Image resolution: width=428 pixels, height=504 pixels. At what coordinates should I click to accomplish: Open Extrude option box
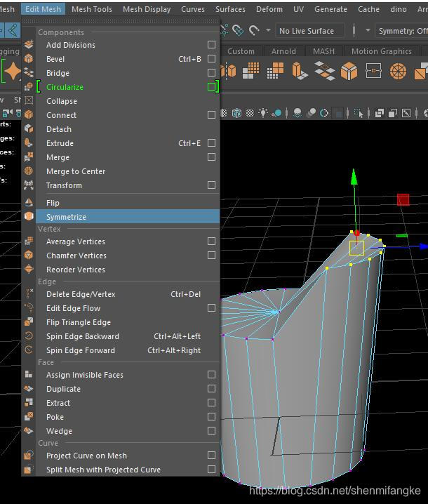click(x=211, y=143)
